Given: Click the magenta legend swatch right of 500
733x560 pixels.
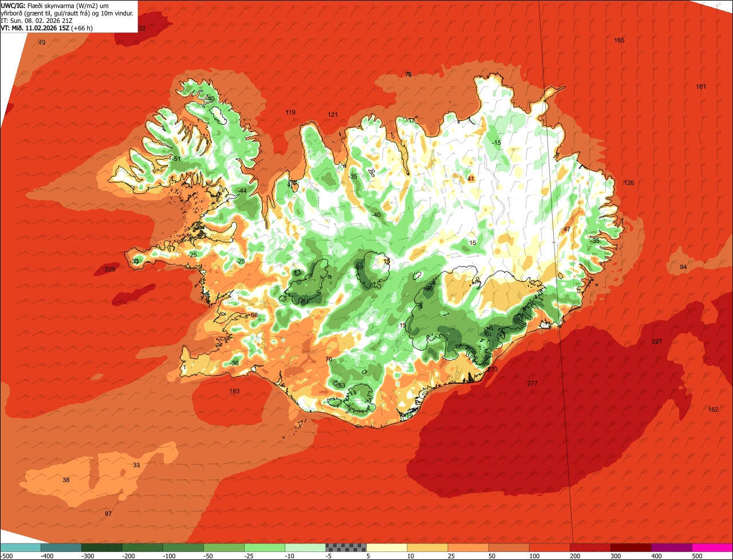Looking at the screenshot, I should (x=712, y=547).
